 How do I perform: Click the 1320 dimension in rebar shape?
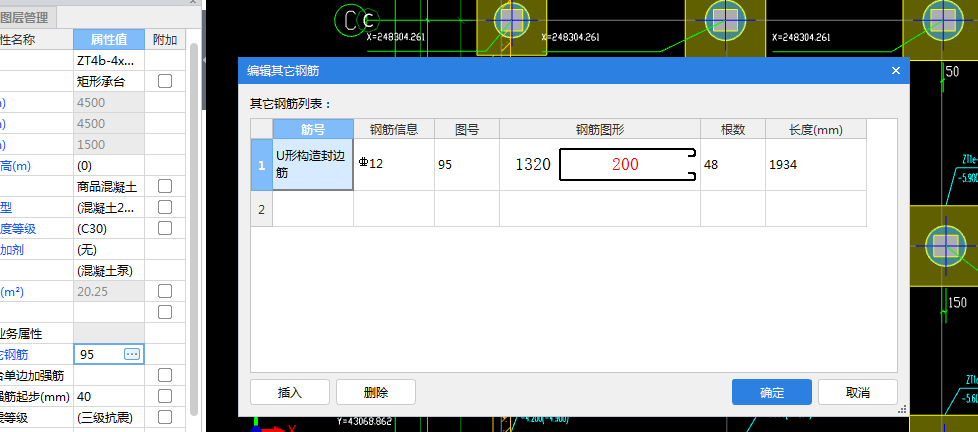click(533, 165)
